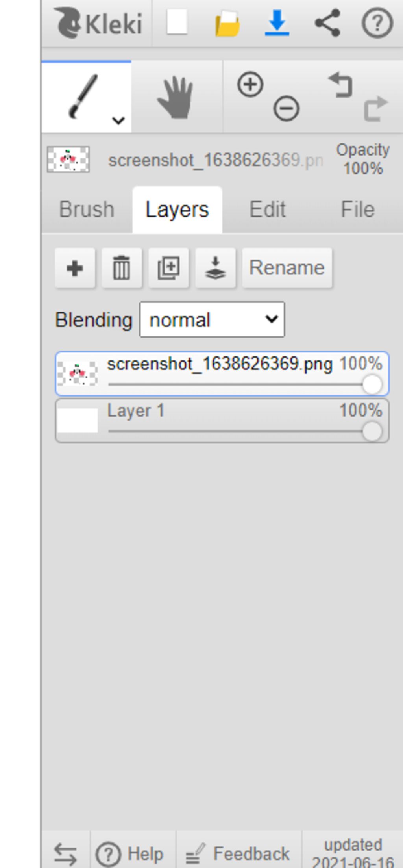Open the Blending mode dropdown
The image size is (403, 868).
212,319
